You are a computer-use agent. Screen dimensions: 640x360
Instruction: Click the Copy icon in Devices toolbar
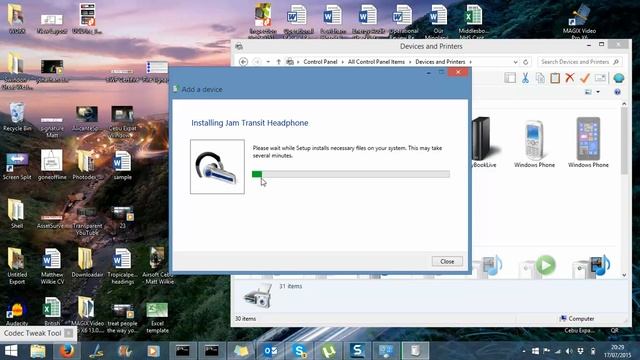(540, 78)
